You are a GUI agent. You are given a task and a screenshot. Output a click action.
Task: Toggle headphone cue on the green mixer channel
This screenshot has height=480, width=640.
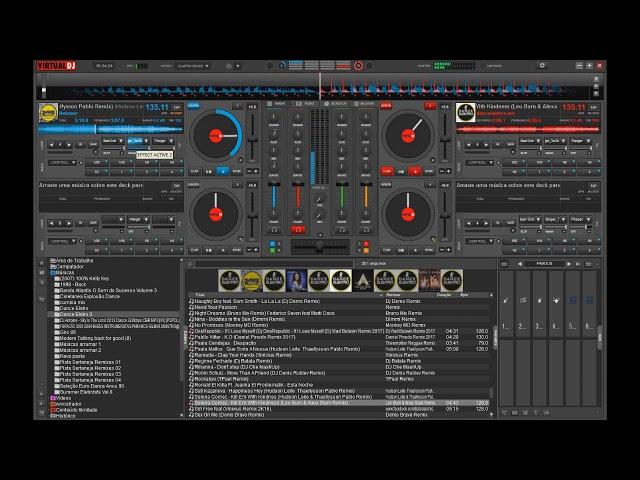click(342, 230)
